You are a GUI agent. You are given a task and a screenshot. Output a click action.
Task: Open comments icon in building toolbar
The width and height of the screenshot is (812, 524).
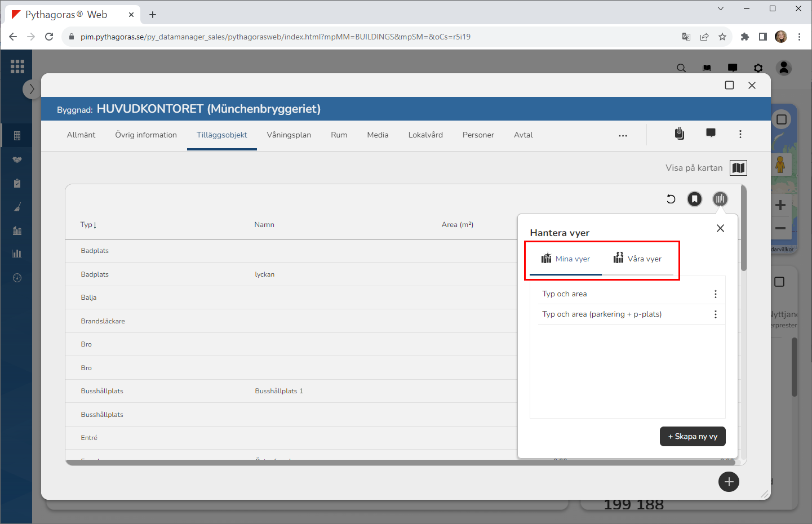pyautogui.click(x=711, y=134)
